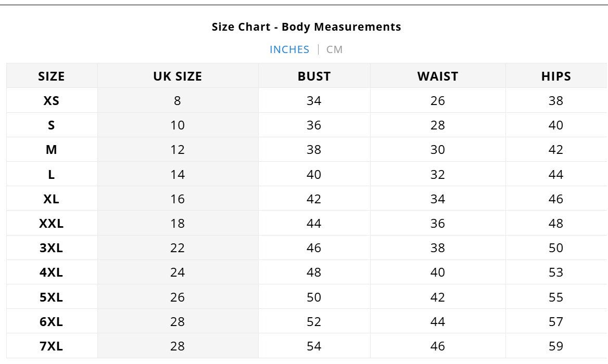This screenshot has width=608, height=364.
Task: Select the M size row label
Action: (x=51, y=149)
